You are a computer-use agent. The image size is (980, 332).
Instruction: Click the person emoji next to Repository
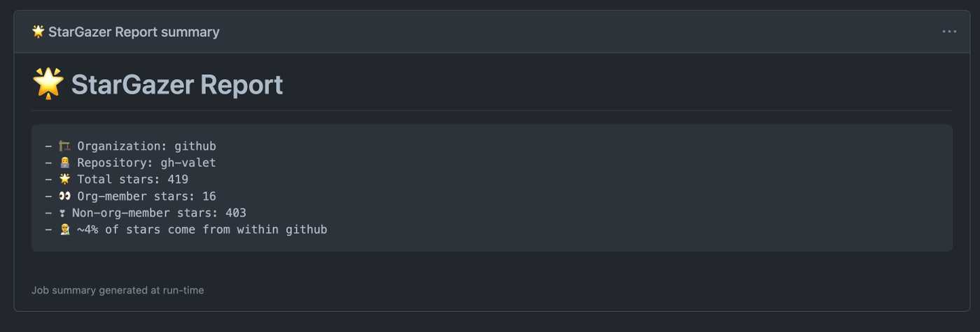(x=65, y=163)
